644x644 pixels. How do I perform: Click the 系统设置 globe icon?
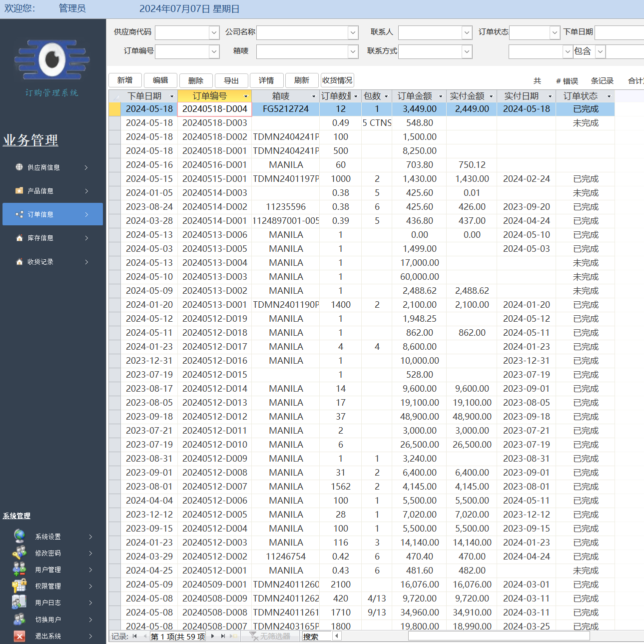[x=19, y=536]
